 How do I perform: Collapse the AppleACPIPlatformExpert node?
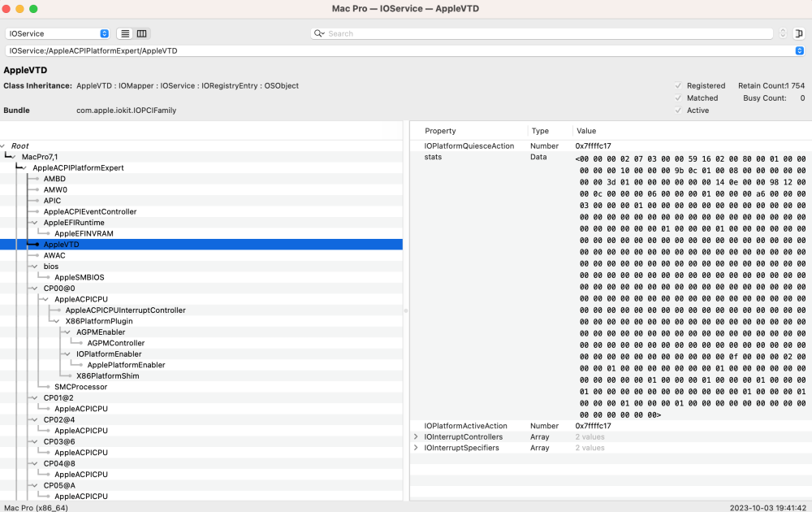pos(24,168)
